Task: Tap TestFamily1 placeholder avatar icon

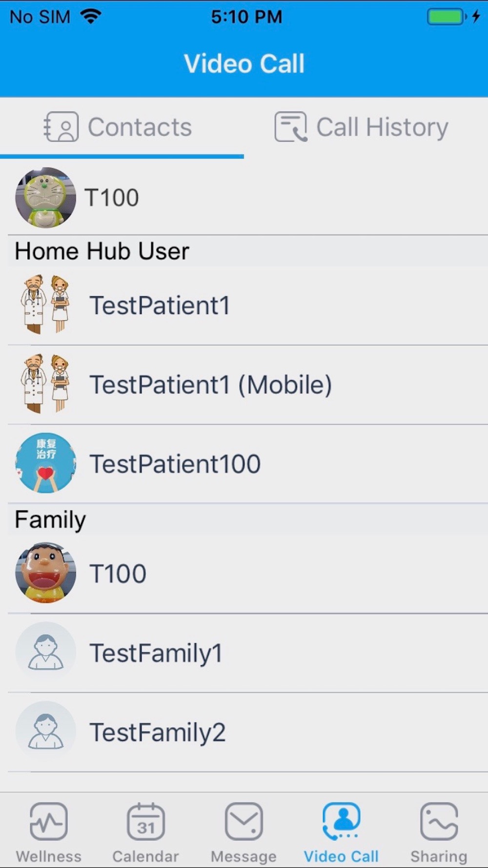Action: (x=45, y=652)
